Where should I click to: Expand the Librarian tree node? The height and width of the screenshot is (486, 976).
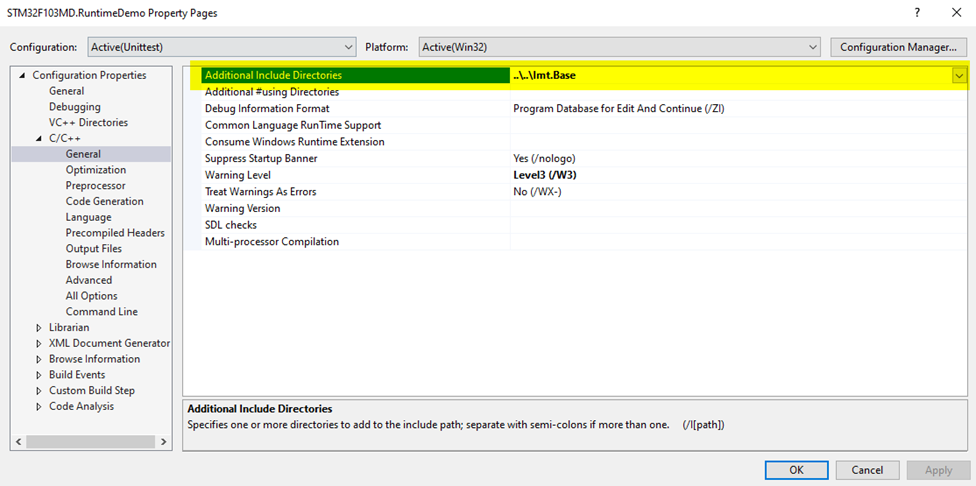point(39,327)
